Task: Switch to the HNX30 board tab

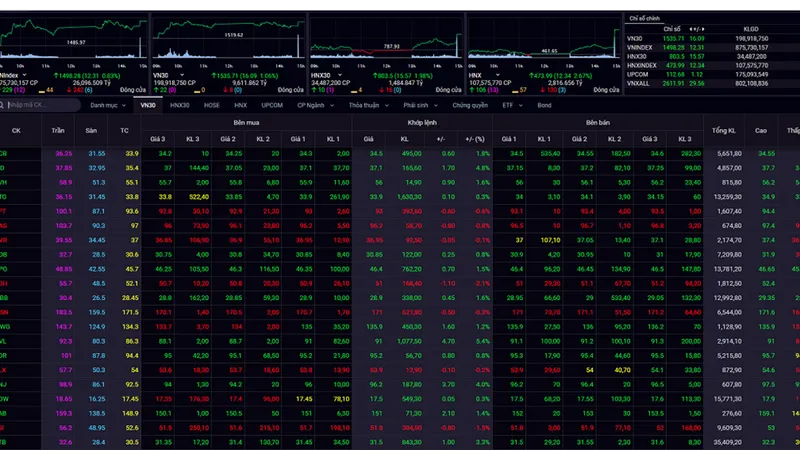Action: 180,105
